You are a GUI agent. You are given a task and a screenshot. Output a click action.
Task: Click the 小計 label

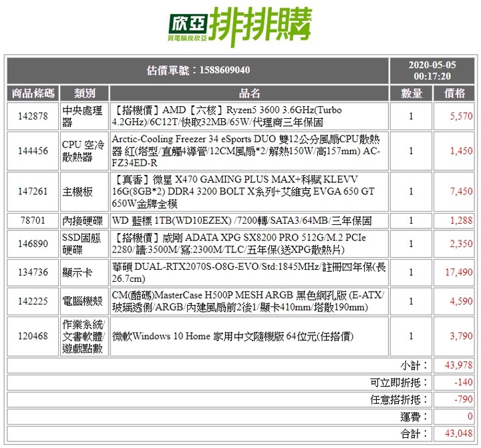[x=414, y=365]
